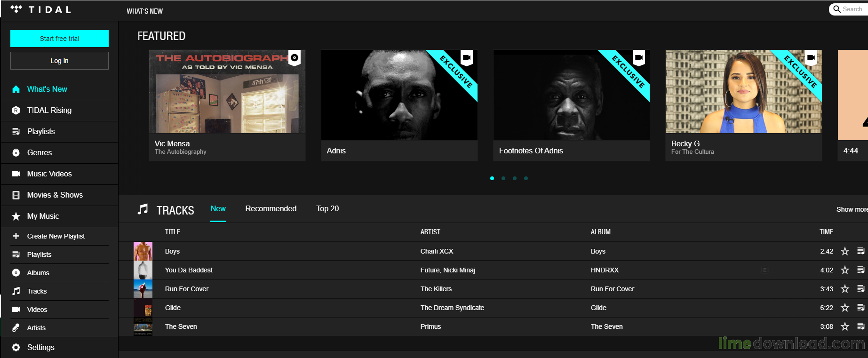This screenshot has height=358, width=868.
Task: Click the Music Videos camera icon
Action: point(16,174)
